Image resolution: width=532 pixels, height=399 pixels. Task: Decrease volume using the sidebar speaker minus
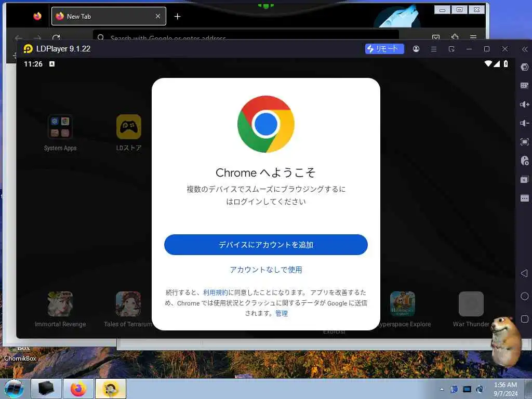click(x=525, y=123)
